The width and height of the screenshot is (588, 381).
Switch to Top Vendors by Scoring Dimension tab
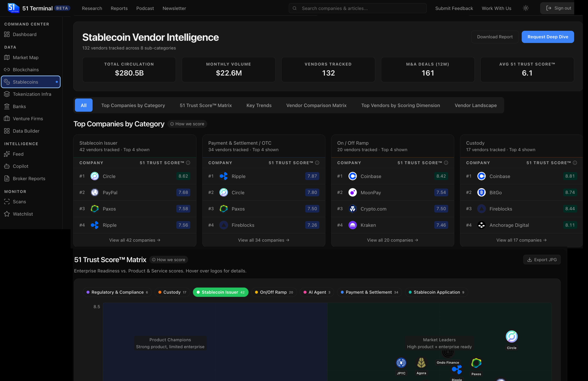coord(400,105)
